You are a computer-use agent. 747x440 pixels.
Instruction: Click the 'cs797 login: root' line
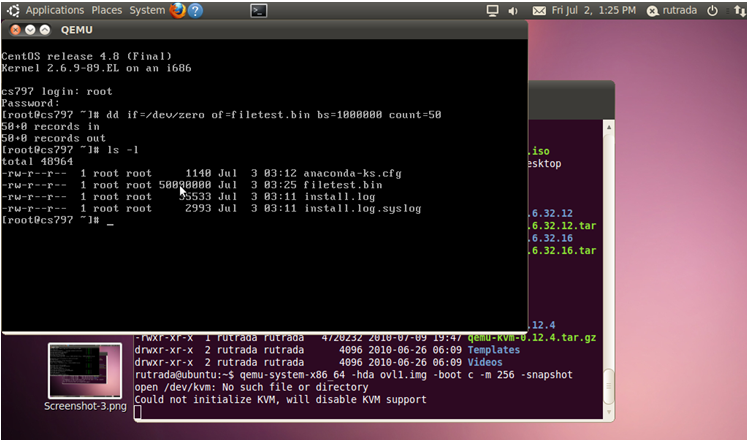tap(57, 91)
